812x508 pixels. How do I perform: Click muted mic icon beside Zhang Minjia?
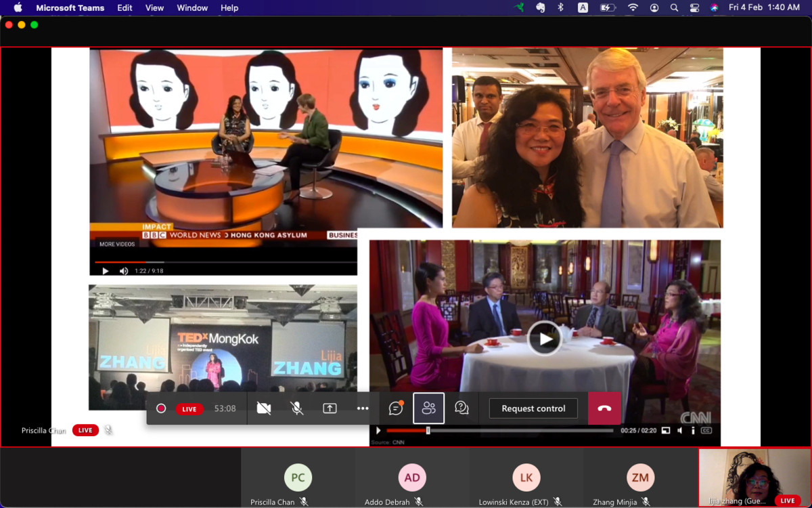tap(646, 502)
